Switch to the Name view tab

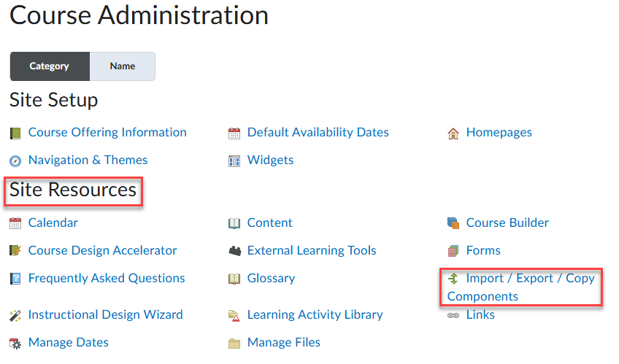123,66
